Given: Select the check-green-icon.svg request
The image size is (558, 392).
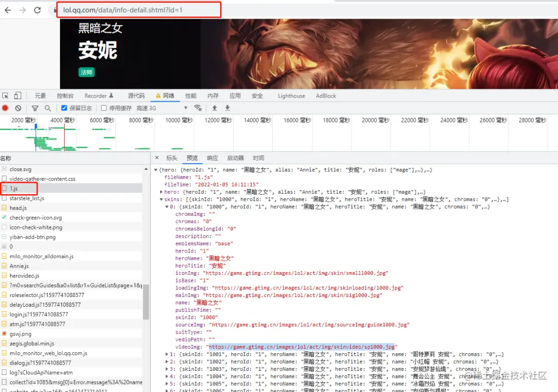Looking at the screenshot, I should point(71,217).
